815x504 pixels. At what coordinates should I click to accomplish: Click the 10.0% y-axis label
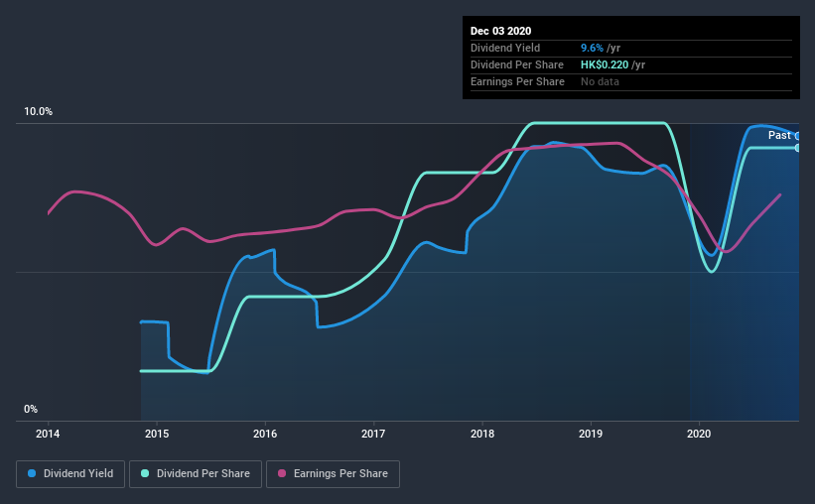click(38, 112)
